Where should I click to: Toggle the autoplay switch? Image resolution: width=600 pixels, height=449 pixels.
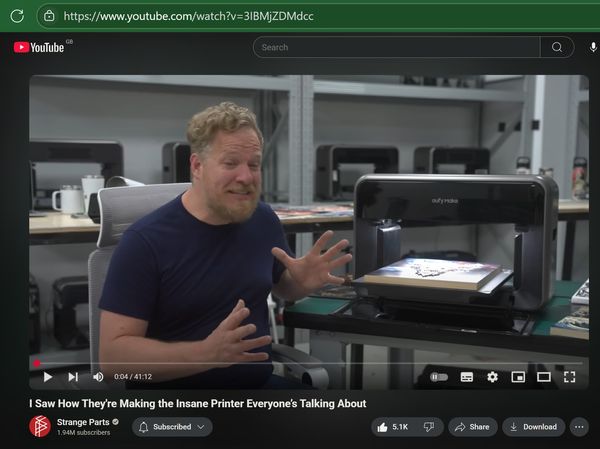point(439,377)
